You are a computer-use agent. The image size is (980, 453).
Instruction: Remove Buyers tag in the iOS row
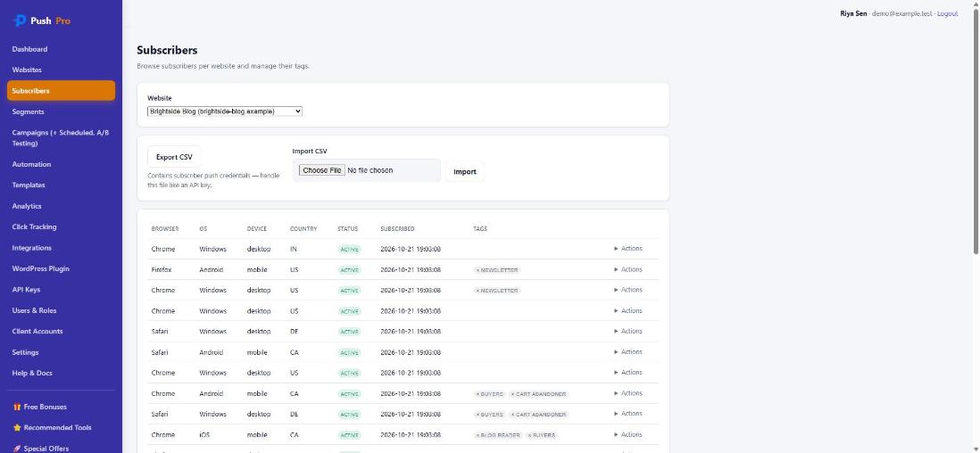point(529,435)
